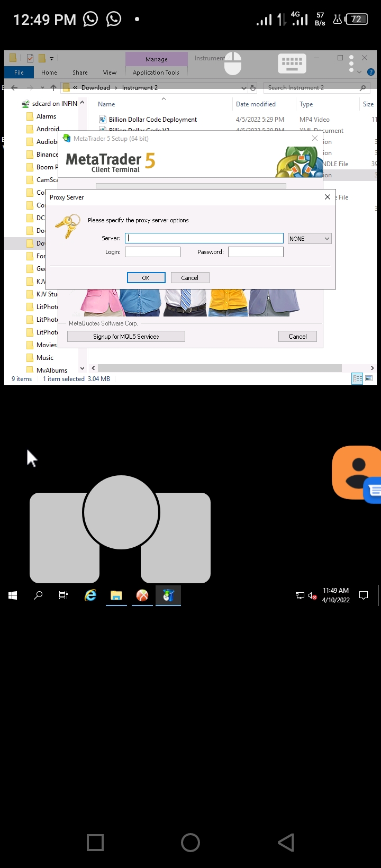This screenshot has height=868, width=381.
Task: Cancel the MetaTrader 5 setup
Action: pyautogui.click(x=297, y=337)
